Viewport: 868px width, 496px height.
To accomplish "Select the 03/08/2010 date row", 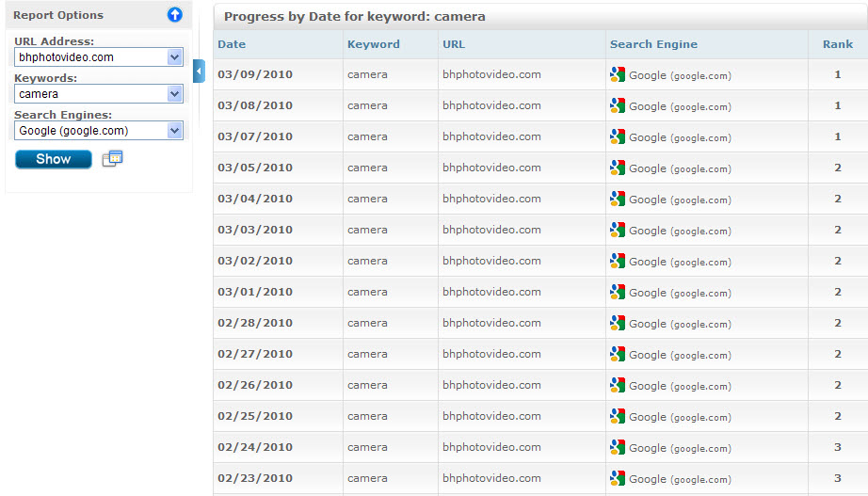I will pos(255,105).
